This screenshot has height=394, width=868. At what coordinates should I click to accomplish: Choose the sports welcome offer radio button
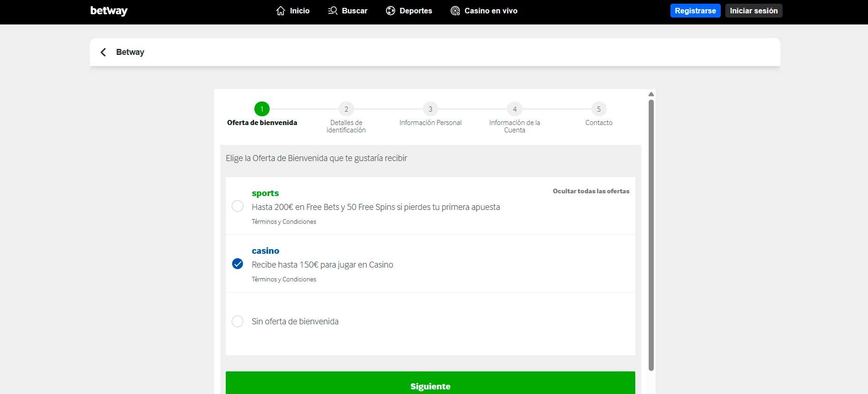237,206
